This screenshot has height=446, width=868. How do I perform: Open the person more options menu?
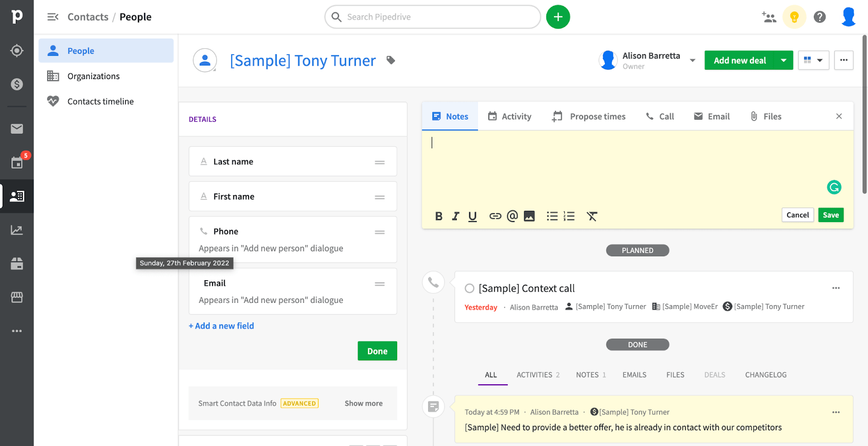click(x=844, y=60)
